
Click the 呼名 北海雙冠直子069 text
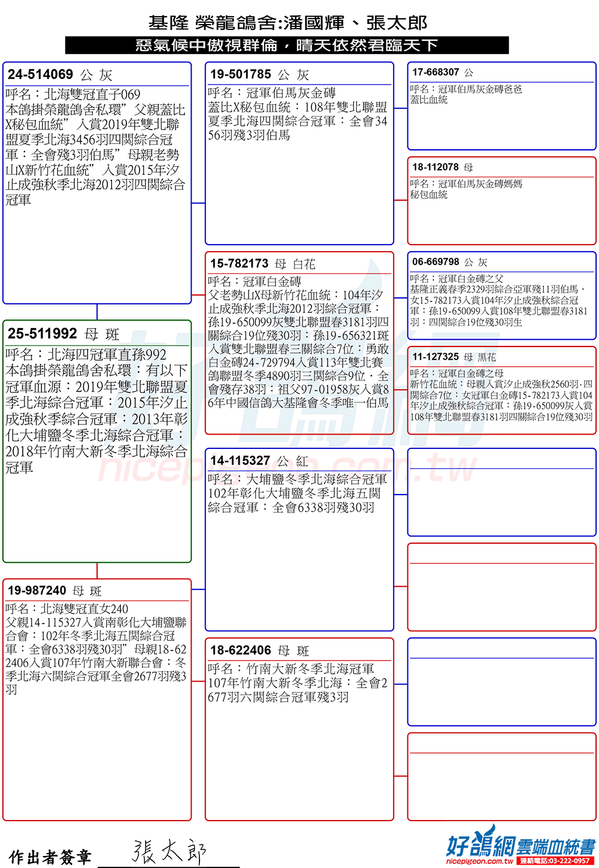(73, 95)
